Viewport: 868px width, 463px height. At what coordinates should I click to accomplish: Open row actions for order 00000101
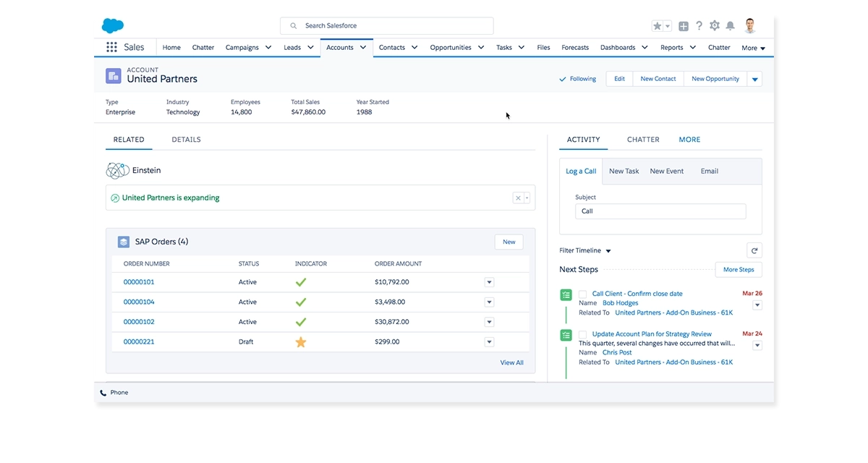point(489,281)
